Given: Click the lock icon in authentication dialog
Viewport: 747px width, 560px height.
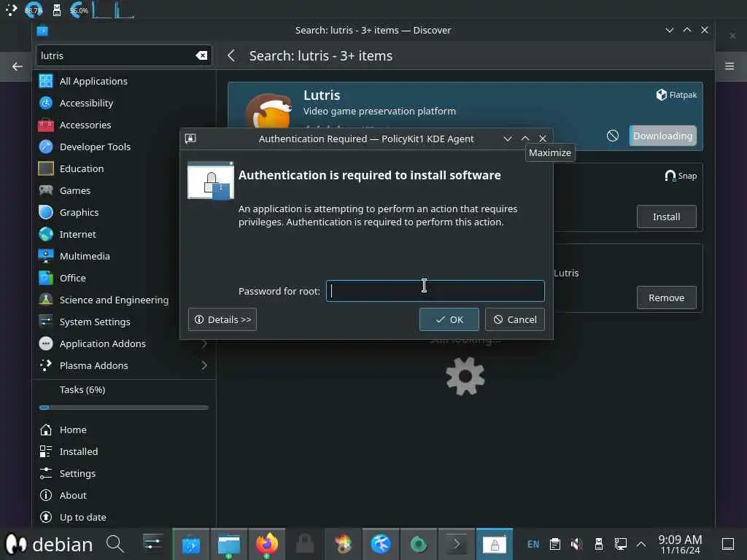Looking at the screenshot, I should 211,181.
